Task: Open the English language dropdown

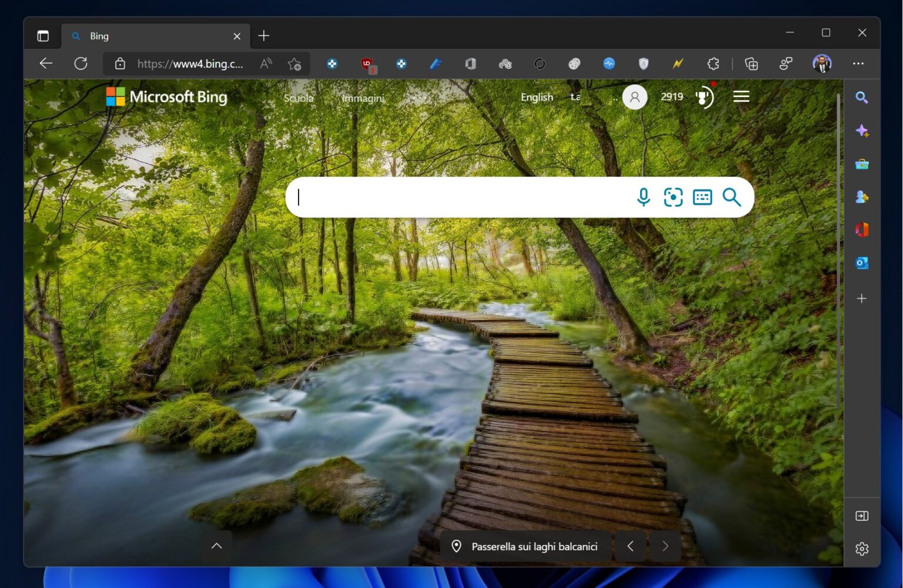Action: 537,97
